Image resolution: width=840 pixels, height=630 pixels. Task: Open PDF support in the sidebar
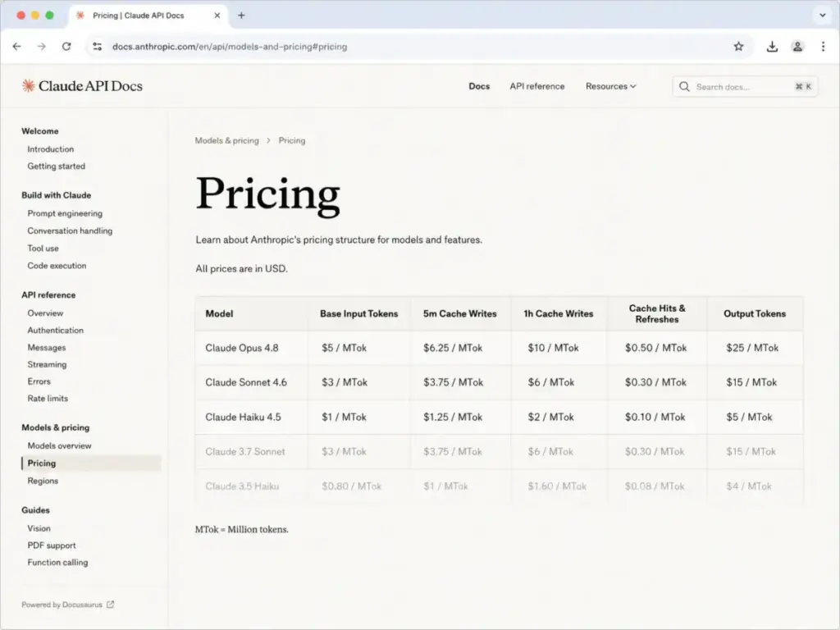pos(52,546)
